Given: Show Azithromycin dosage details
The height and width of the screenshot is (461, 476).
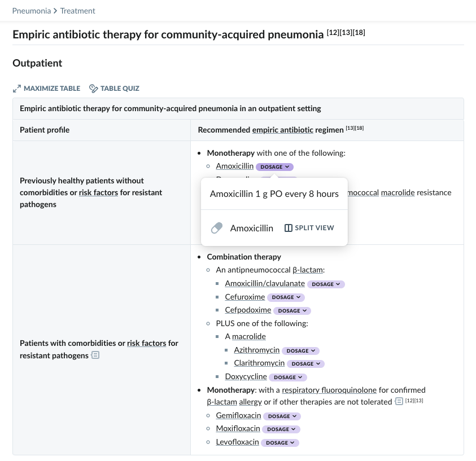Looking at the screenshot, I should click(x=300, y=350).
